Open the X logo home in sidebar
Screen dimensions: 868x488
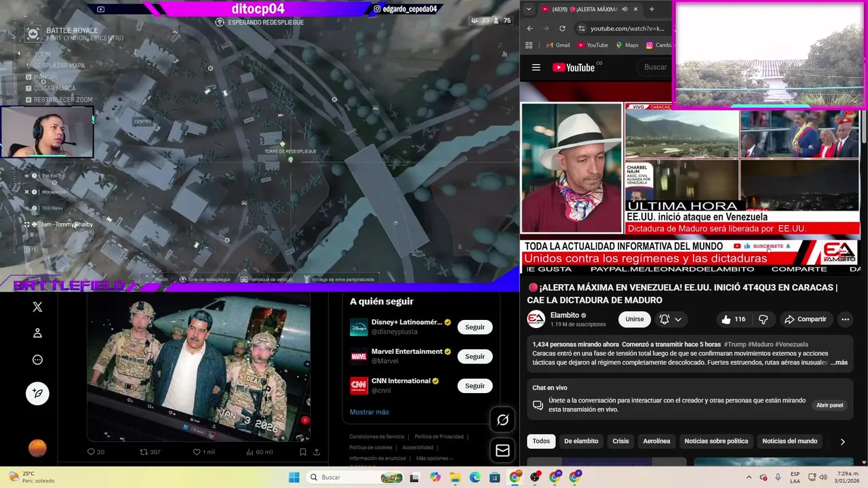pos(37,307)
